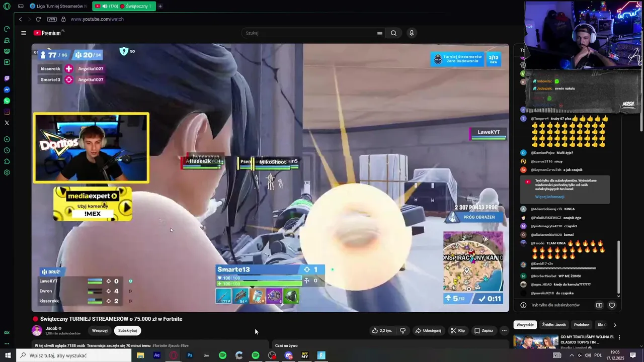Viewport: 644px width, 362px height.
Task: Open Jacob channel avatar
Action: [x=37, y=330]
